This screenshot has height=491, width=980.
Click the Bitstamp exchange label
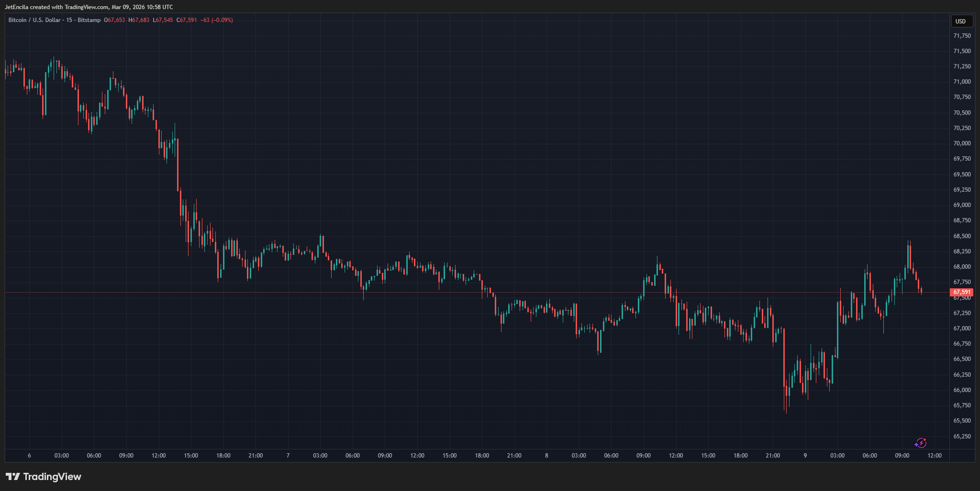click(x=89, y=20)
